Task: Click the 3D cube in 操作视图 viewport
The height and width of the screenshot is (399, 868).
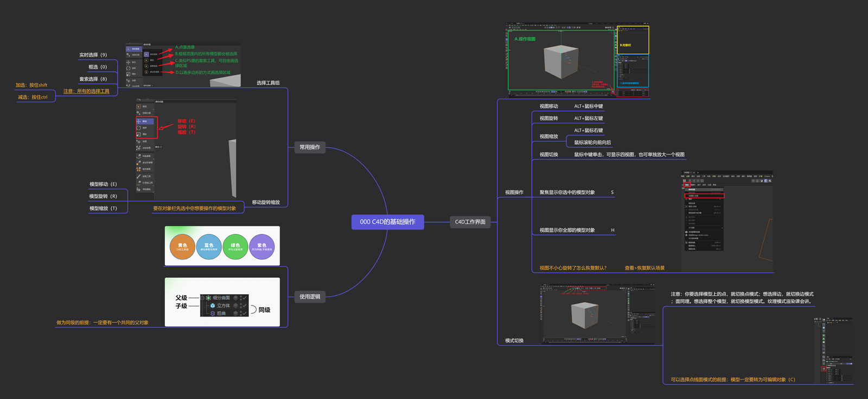Action: (x=560, y=61)
